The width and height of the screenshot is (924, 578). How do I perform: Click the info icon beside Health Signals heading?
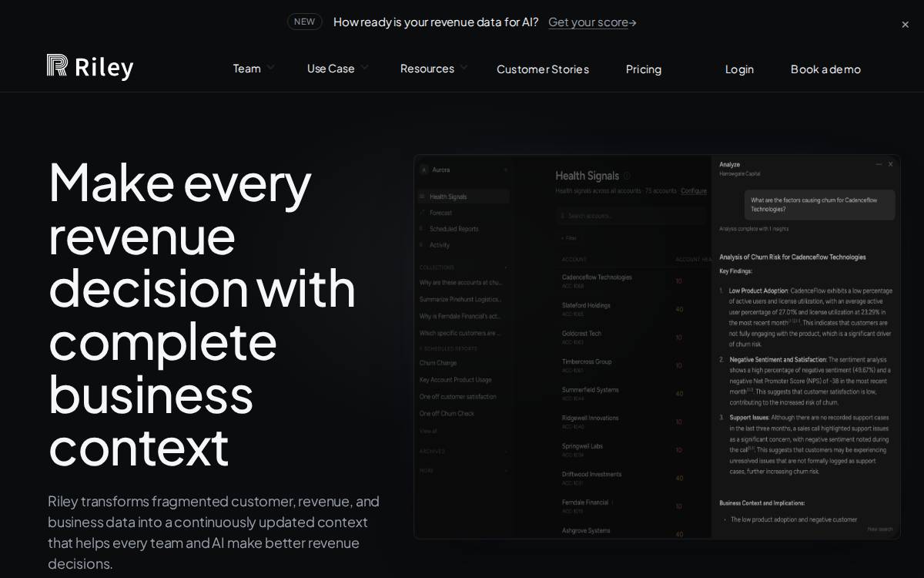[627, 176]
